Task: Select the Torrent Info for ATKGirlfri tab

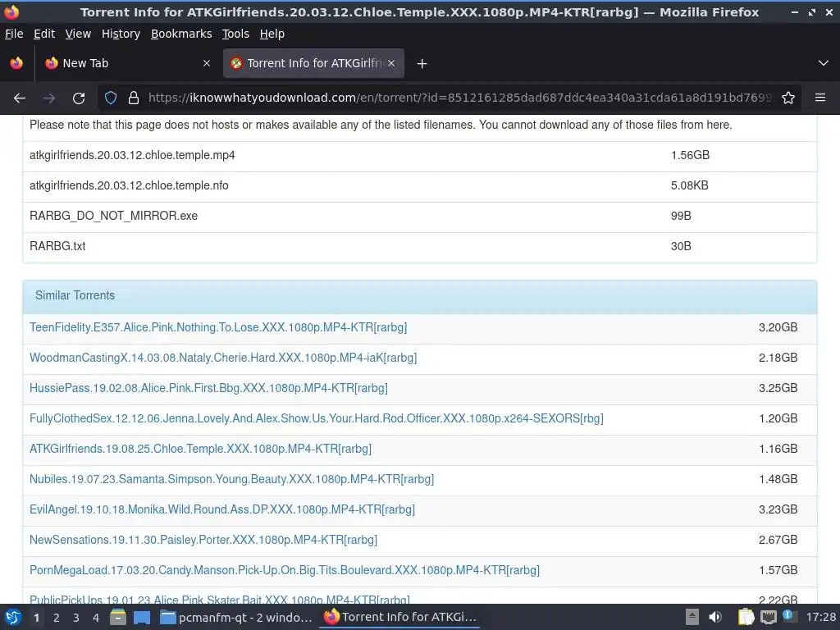Action: pos(313,63)
